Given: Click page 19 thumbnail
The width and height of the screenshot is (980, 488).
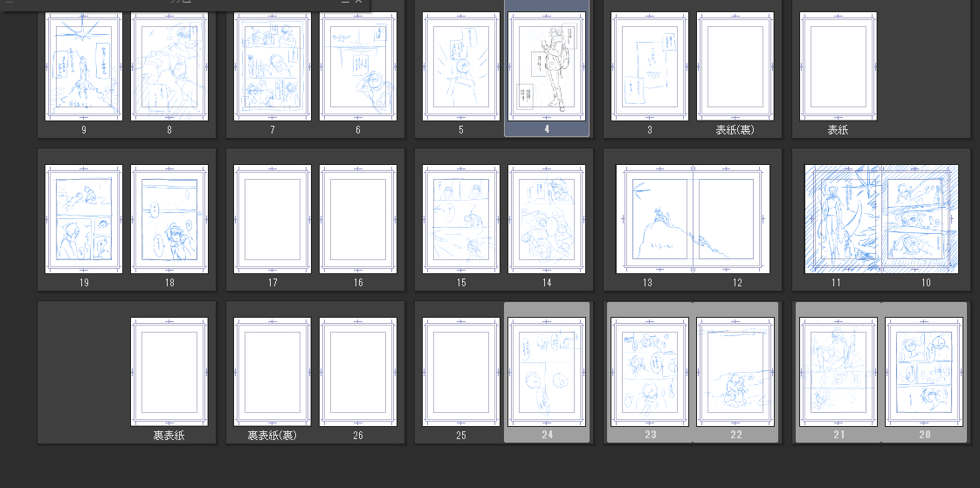Looking at the screenshot, I should coord(84,219).
